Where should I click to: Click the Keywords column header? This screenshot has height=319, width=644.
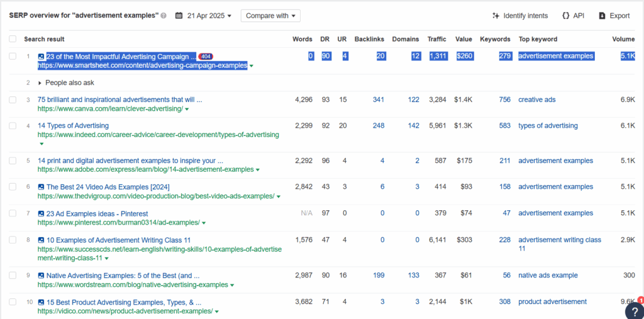(x=496, y=39)
